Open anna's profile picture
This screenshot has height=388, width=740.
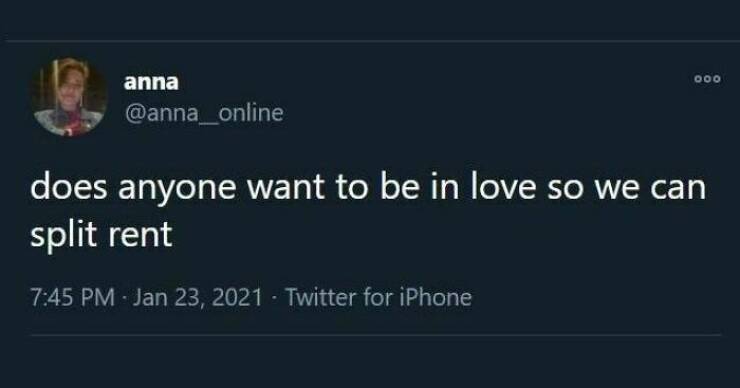(69, 97)
